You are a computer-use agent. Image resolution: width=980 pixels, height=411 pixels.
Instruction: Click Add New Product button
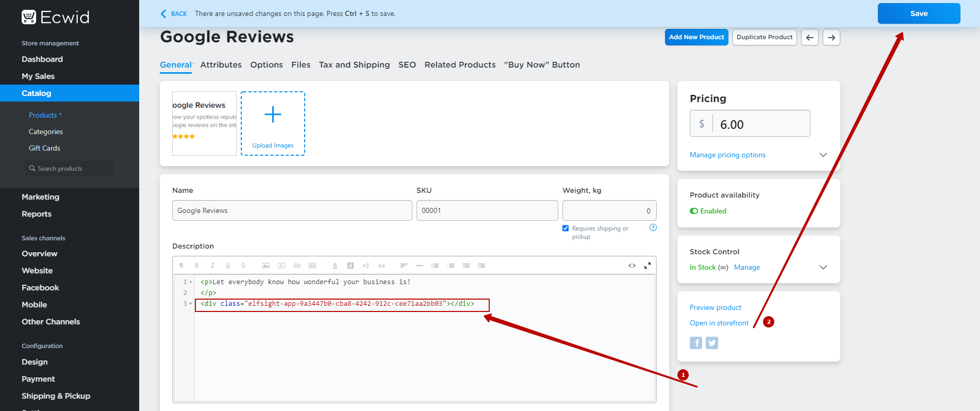click(x=696, y=37)
